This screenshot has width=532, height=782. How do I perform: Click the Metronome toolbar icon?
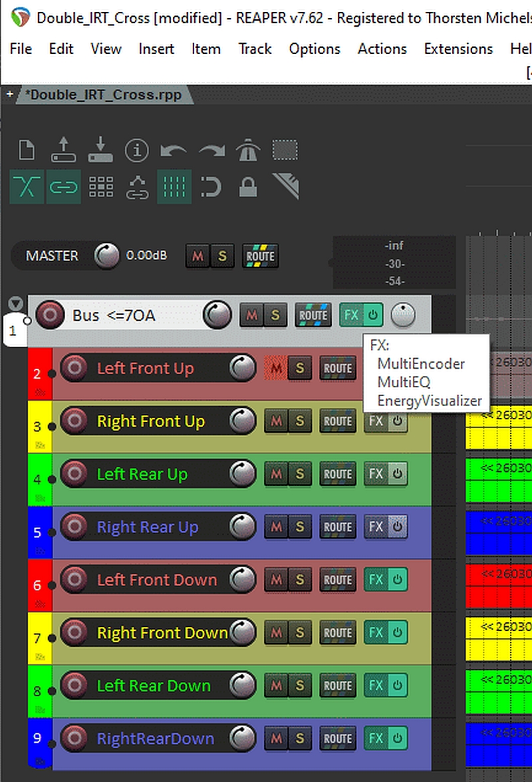click(247, 151)
